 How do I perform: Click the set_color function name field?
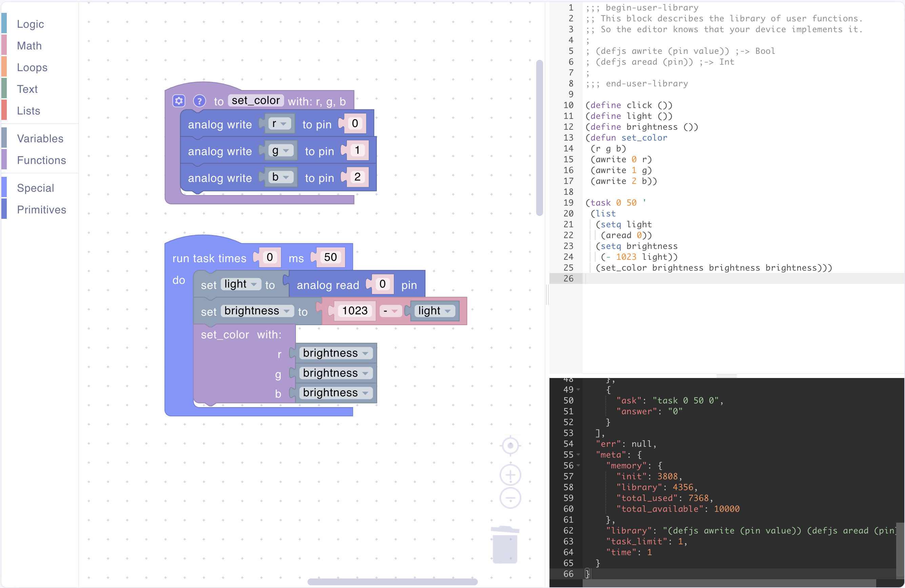pos(256,100)
